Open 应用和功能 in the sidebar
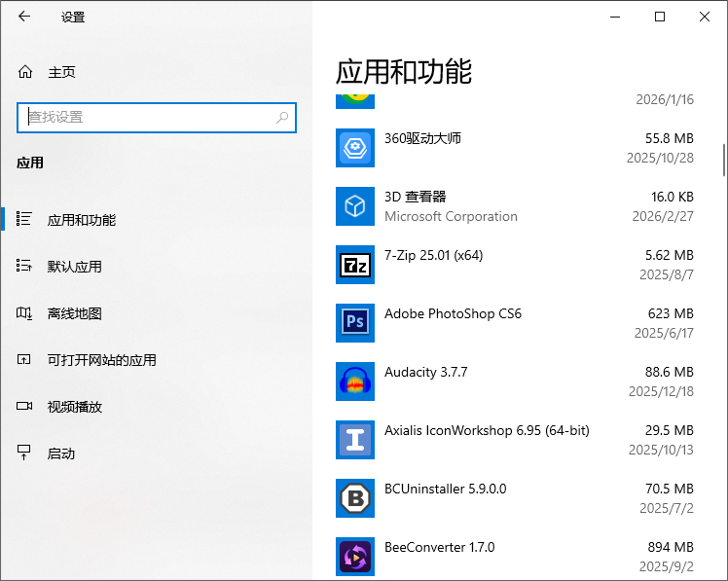Image resolution: width=728 pixels, height=581 pixels. 156,219
